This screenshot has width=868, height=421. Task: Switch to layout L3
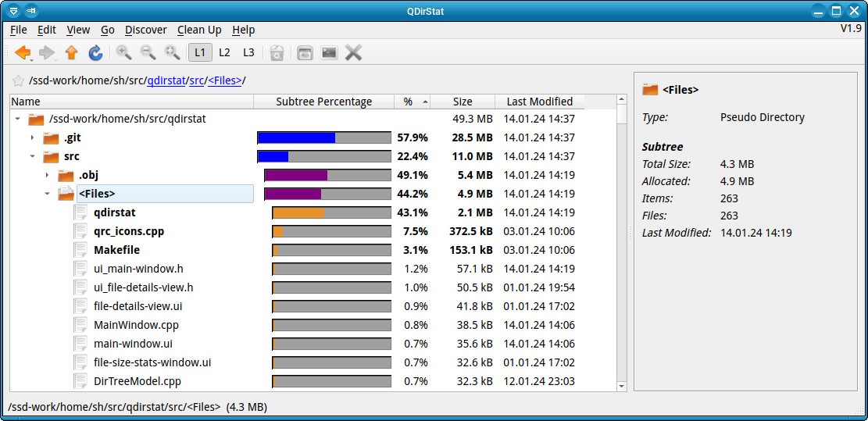click(x=248, y=52)
